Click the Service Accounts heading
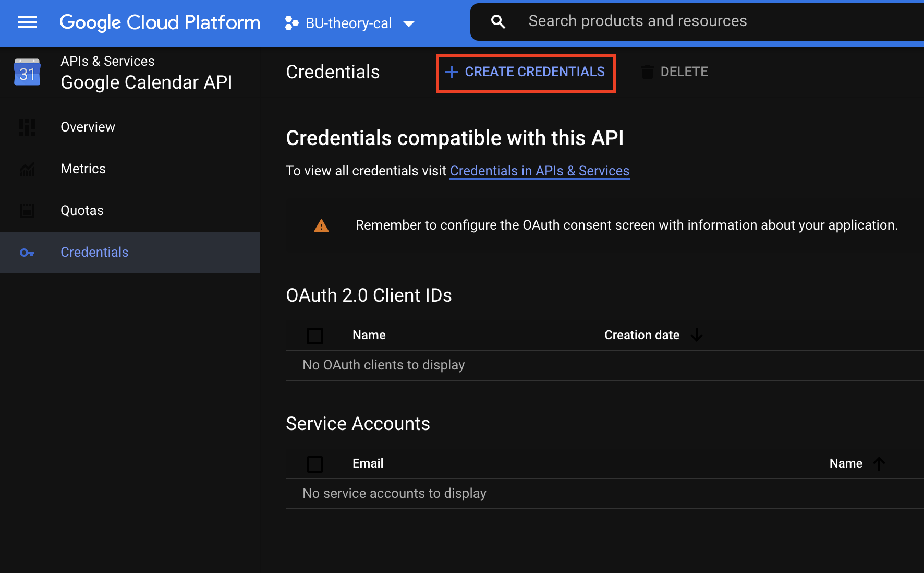 [x=358, y=424]
